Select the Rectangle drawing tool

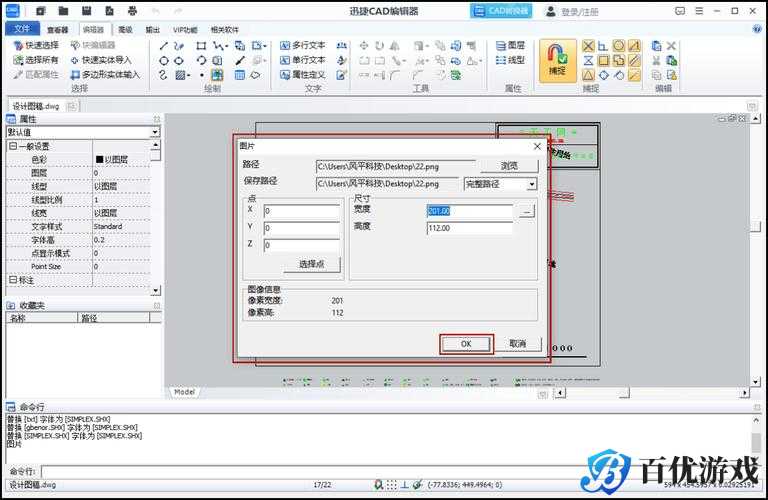(x=201, y=46)
